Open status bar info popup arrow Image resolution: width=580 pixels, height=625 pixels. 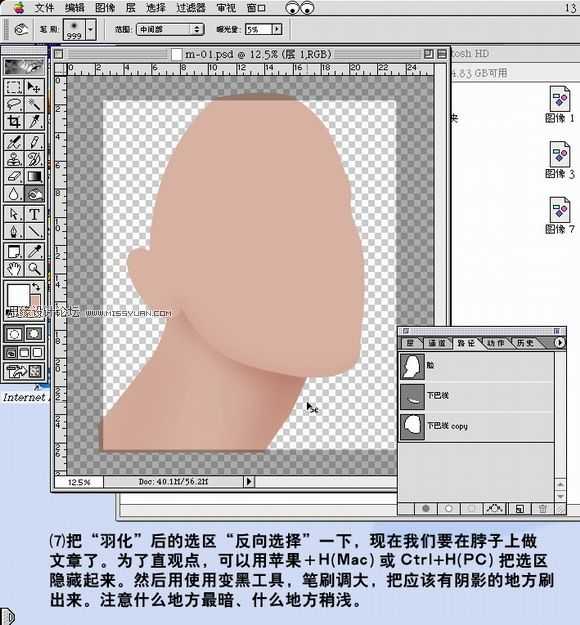(x=249, y=482)
